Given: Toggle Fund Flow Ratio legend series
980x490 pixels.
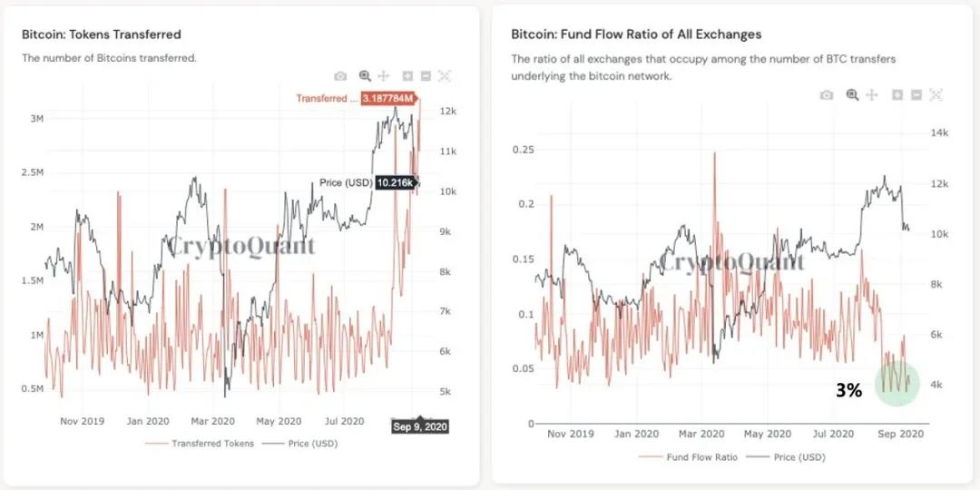Looking at the screenshot, I should coord(698,457).
